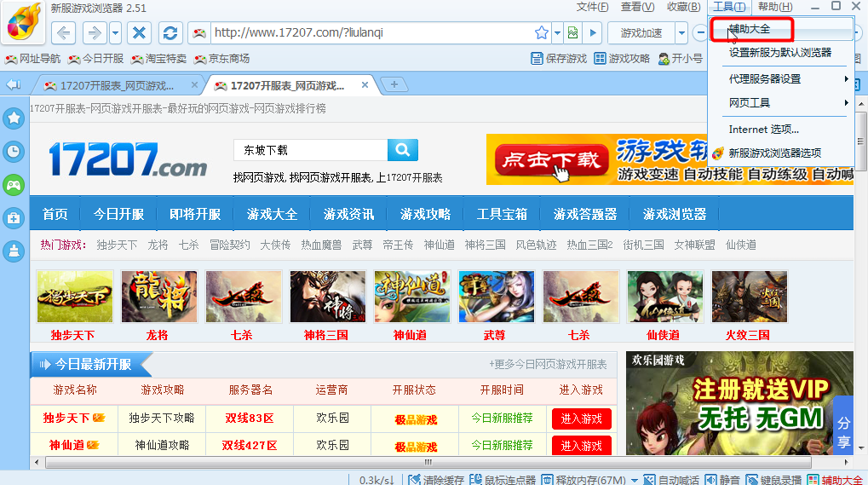Viewport: 868px width, 485px height.
Task: Click 释放内存(67M) in status bar
Action: point(583,480)
